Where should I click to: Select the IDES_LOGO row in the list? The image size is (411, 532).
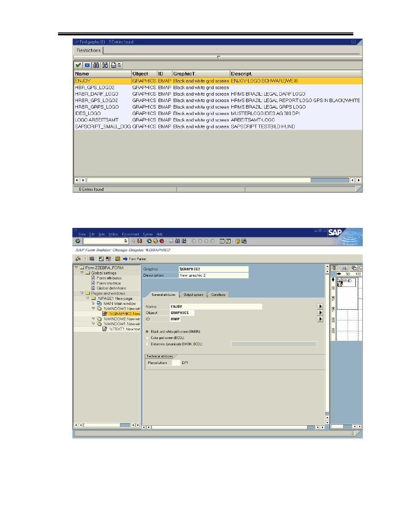[x=218, y=113]
